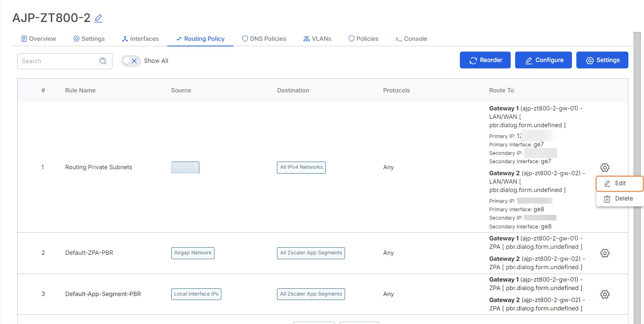This screenshot has width=644, height=324.
Task: Click the vertical scrollbar on the right
Action: 637,178
